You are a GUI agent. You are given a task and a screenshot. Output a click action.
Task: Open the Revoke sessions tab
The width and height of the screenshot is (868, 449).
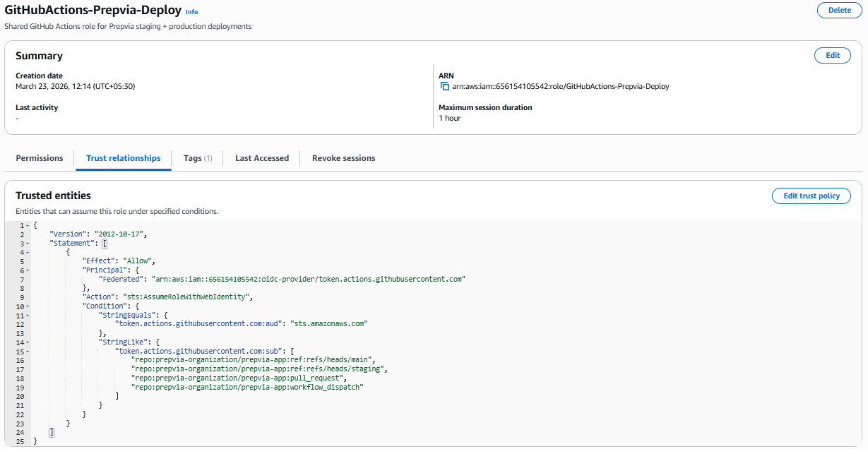[343, 158]
